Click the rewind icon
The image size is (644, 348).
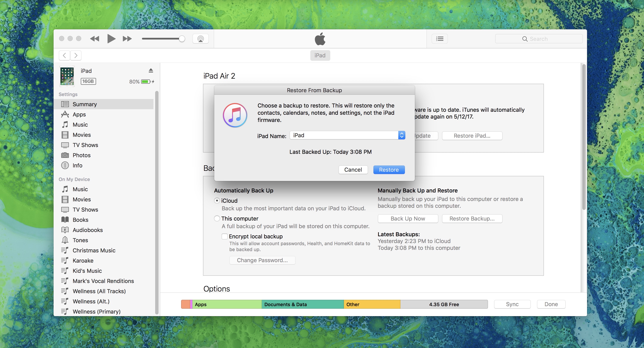point(95,39)
